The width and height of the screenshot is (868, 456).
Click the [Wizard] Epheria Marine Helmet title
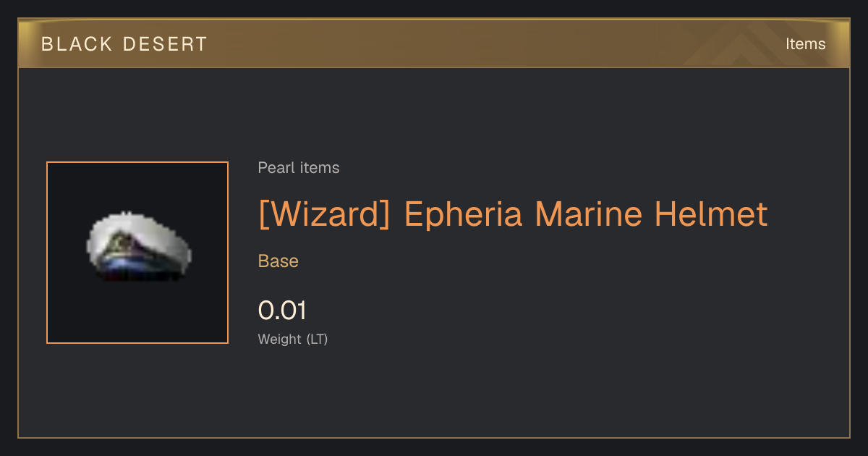coord(513,214)
